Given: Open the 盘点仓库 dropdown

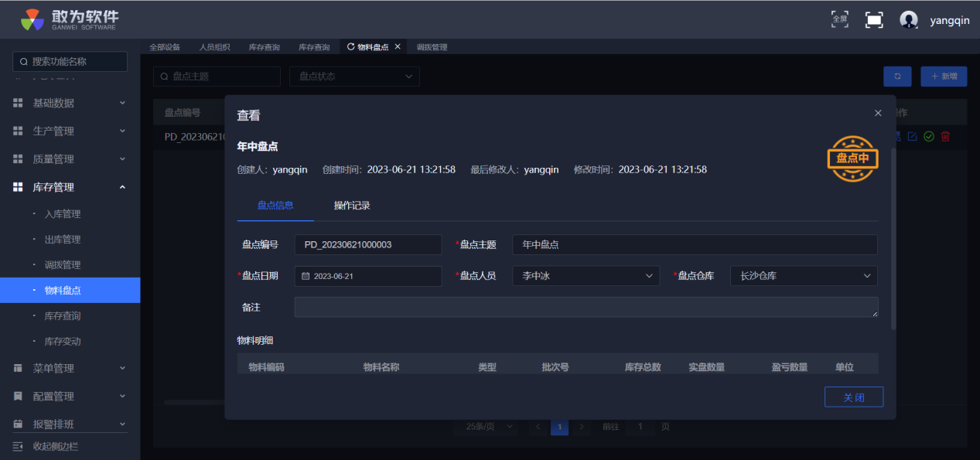Looking at the screenshot, I should (804, 276).
